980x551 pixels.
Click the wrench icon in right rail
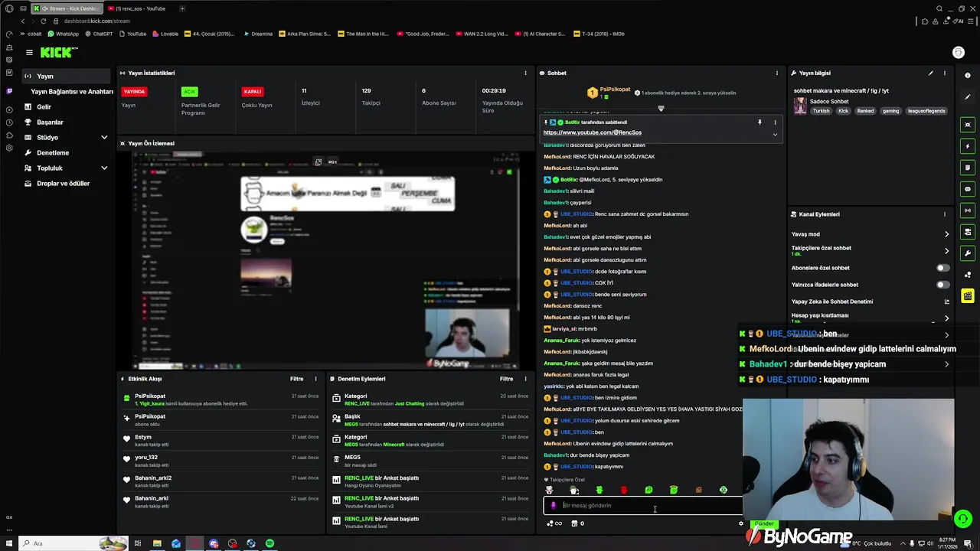coord(968,253)
